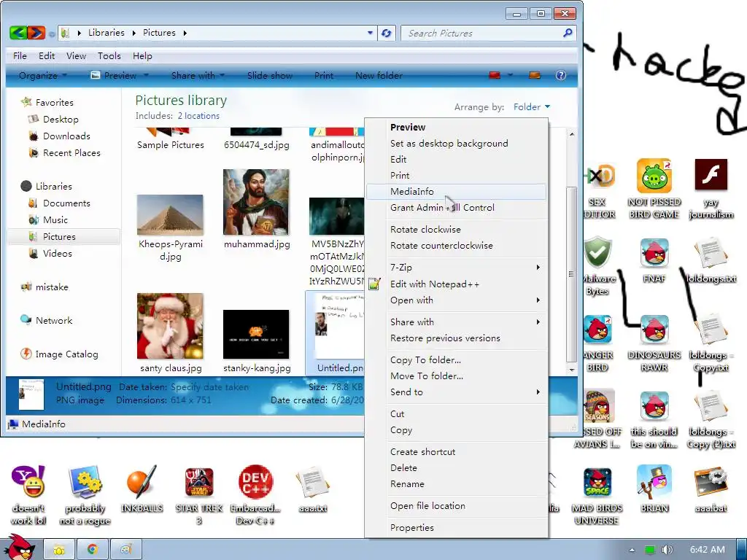Expand the context menu Share with submenu

tap(456, 322)
